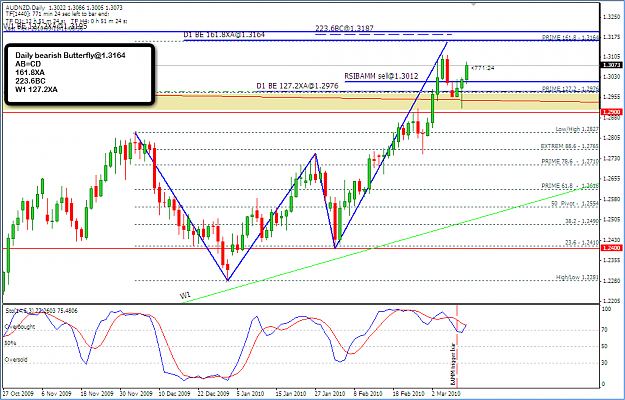Click the 1.3030 price axis value
625x400 pixels.
coord(611,76)
